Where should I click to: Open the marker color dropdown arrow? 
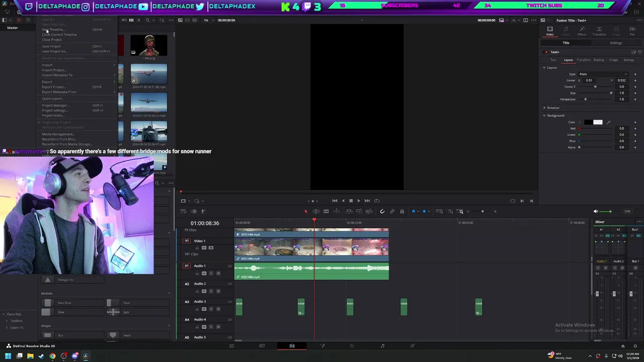pos(429,211)
